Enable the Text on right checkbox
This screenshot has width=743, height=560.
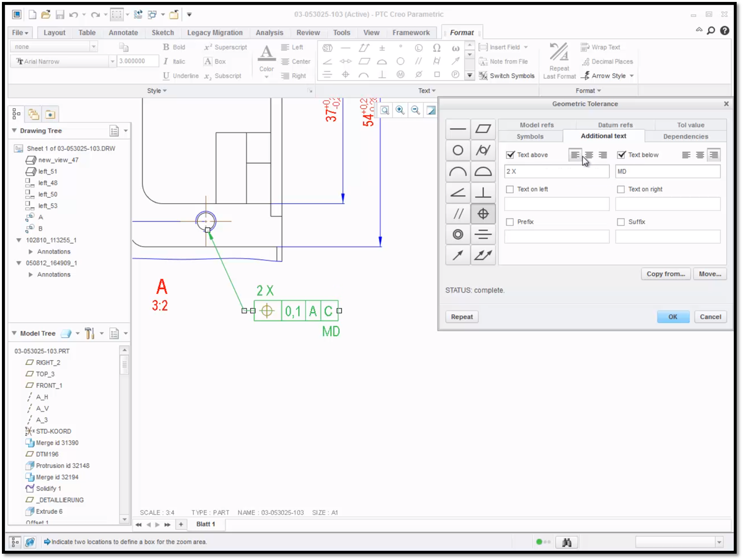[621, 189]
